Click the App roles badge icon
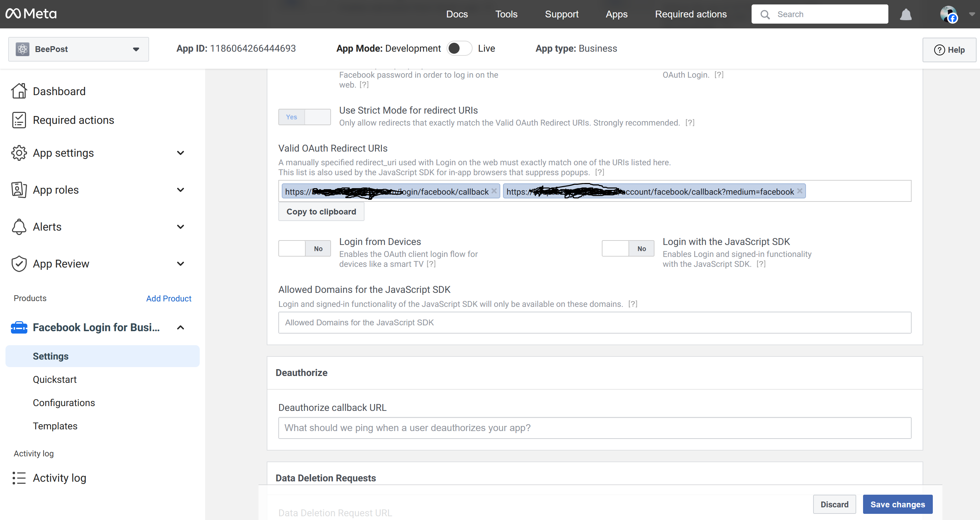The image size is (980, 520). 19,190
